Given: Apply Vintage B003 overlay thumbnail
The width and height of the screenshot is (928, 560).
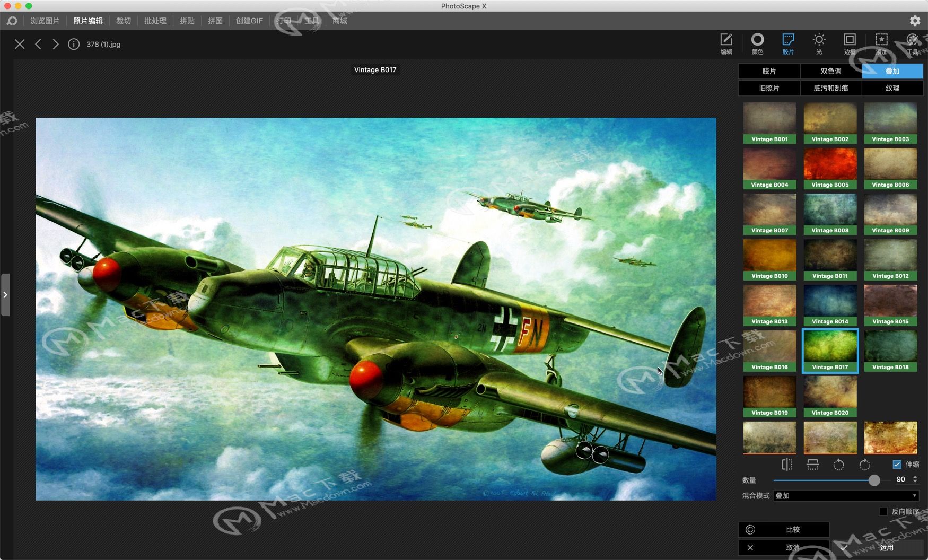Looking at the screenshot, I should pos(890,123).
